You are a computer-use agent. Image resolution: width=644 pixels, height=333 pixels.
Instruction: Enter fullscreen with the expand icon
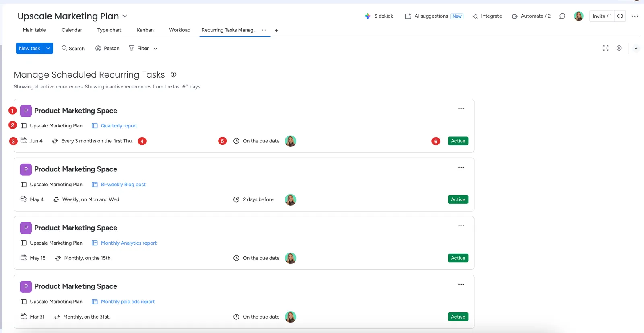click(x=605, y=48)
